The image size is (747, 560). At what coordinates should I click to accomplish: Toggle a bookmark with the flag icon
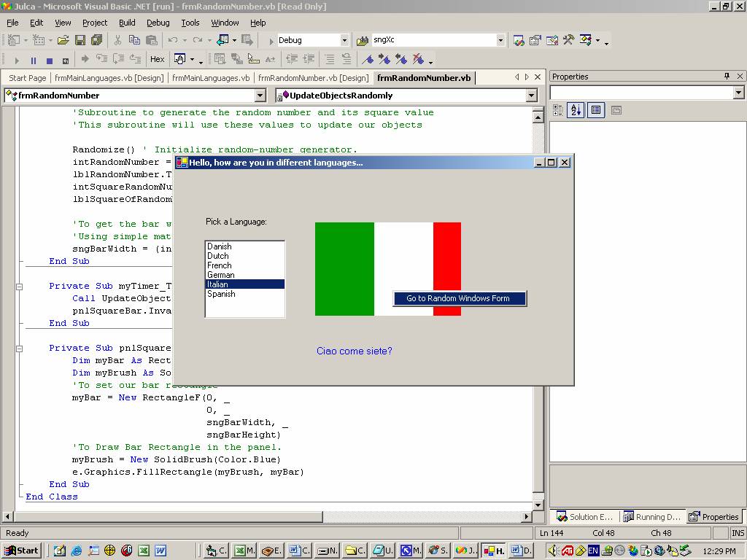point(368,60)
